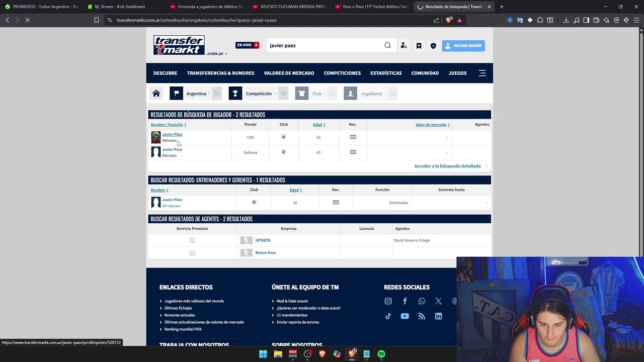Open the hamburger menu in navigation bar
The height and width of the screenshot is (362, 644).
click(x=482, y=73)
